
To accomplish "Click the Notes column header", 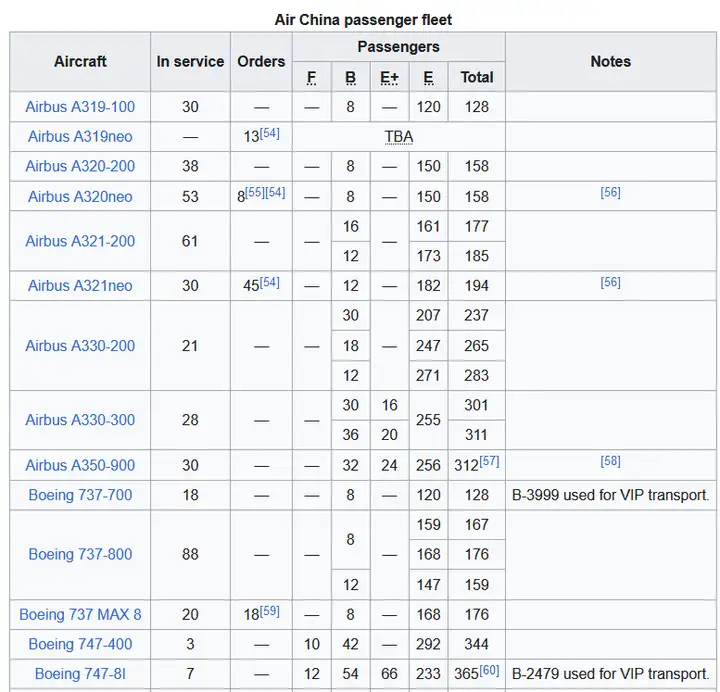I will pyautogui.click(x=611, y=61).
